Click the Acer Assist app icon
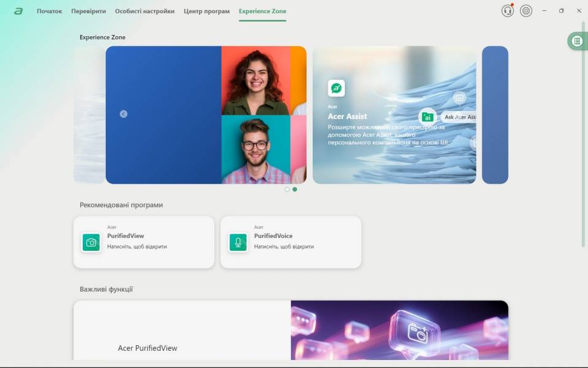This screenshot has height=368, width=588. (x=336, y=88)
